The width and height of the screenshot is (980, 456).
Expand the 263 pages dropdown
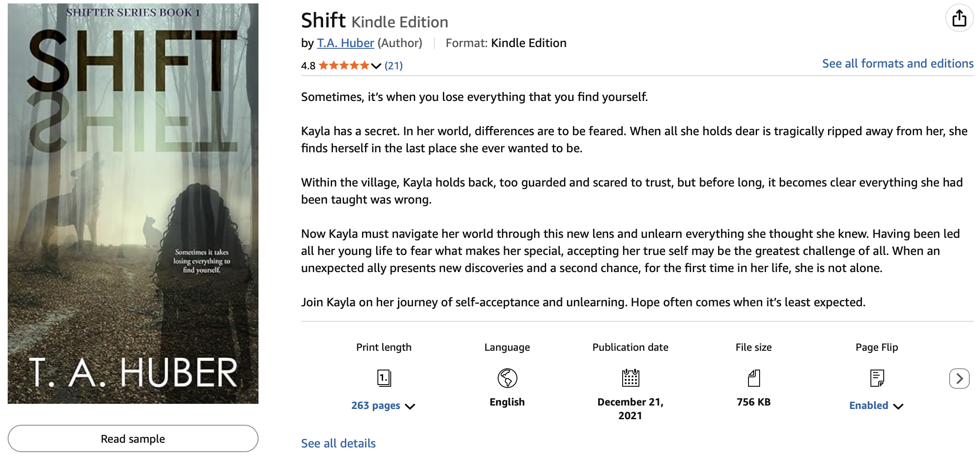(x=410, y=406)
